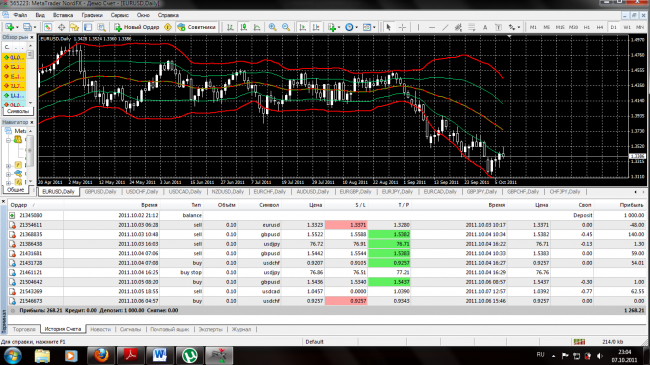The height and width of the screenshot is (365, 650).
Task: Close the Navigator panel
Action: 32,122
